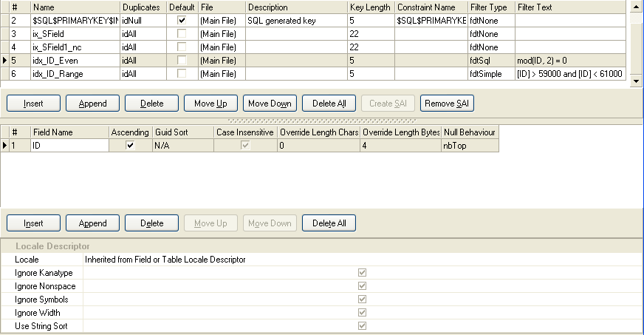
Task: Click the Filter Text cell 'mod(ID, 2) = 0'
Action: (x=569, y=61)
